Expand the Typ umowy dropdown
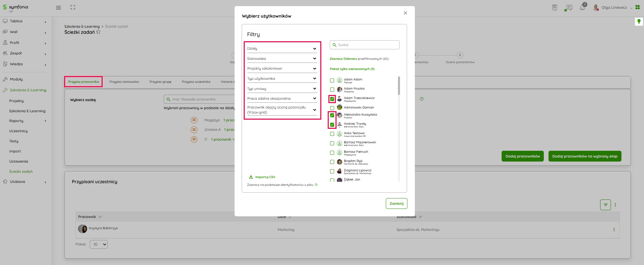 [x=282, y=89]
